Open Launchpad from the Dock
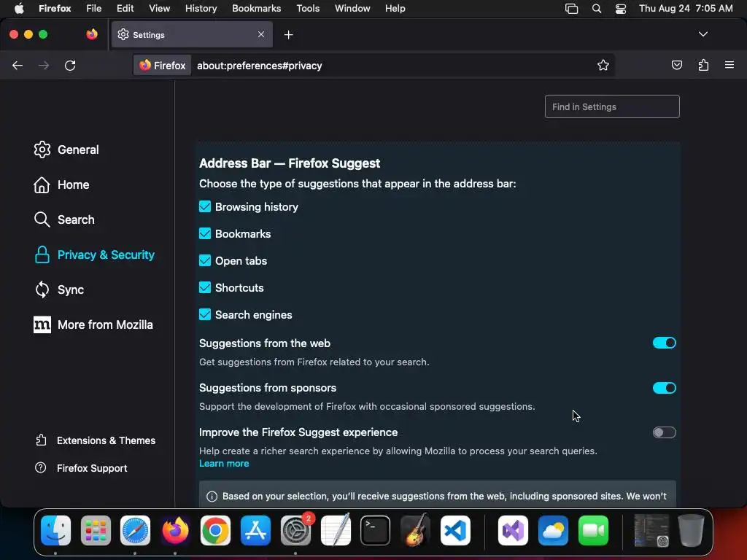This screenshot has width=747, height=560. (96, 530)
